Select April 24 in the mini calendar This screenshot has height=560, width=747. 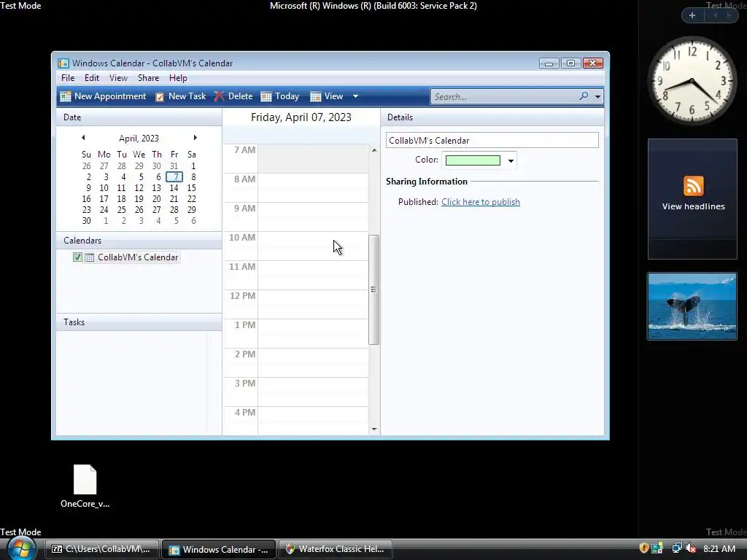pos(104,210)
